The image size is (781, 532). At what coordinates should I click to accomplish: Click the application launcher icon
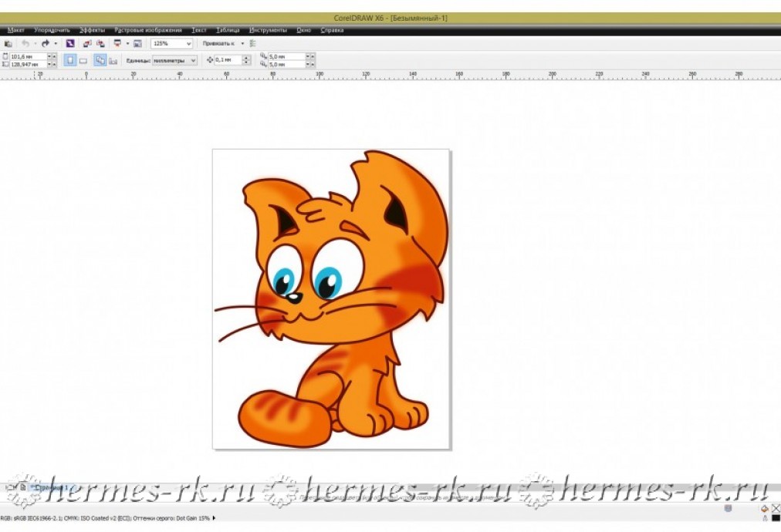pyautogui.click(x=117, y=44)
